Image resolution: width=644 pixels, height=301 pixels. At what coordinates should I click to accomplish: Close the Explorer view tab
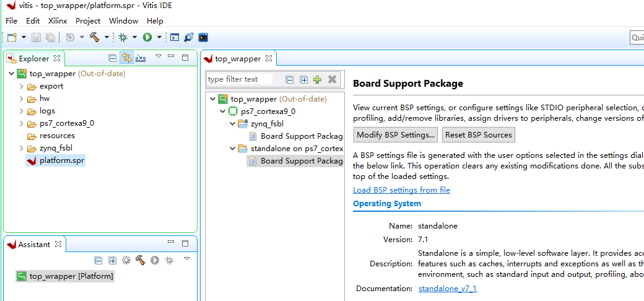click(57, 58)
